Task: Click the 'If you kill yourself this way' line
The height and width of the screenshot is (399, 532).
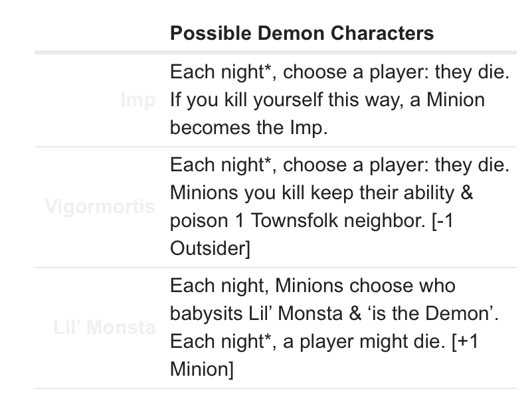Action: click(x=327, y=100)
